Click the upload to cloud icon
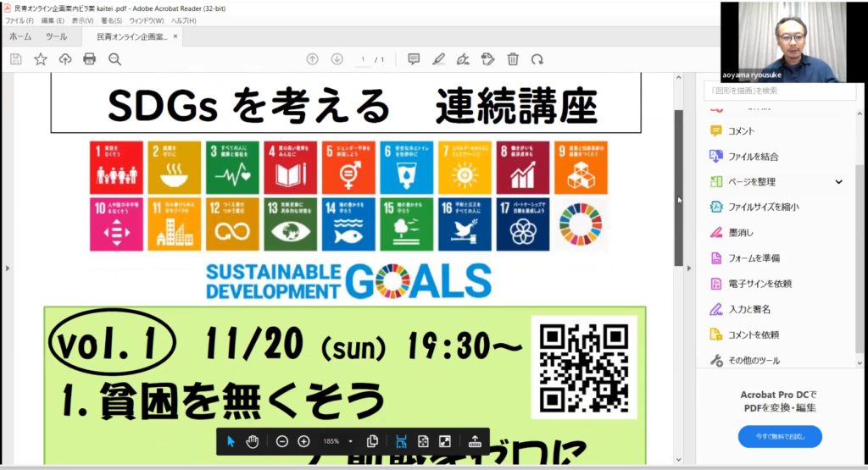The width and height of the screenshot is (868, 470). click(64, 59)
